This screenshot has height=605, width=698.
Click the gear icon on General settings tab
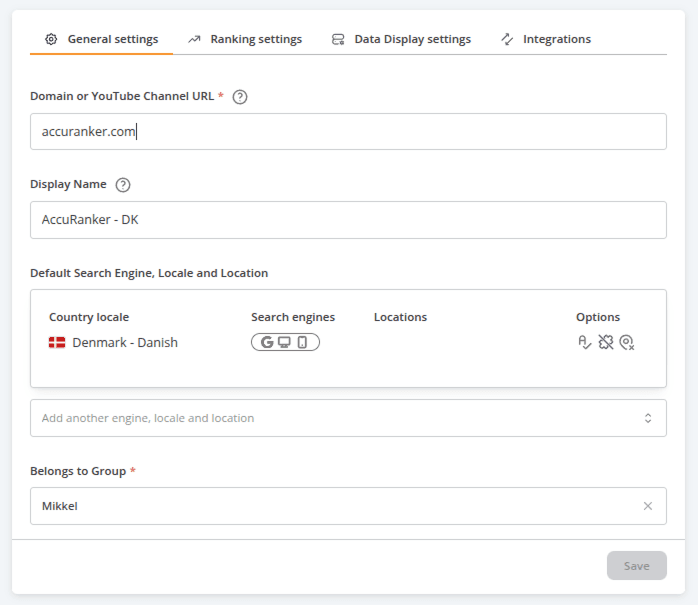tap(51, 39)
